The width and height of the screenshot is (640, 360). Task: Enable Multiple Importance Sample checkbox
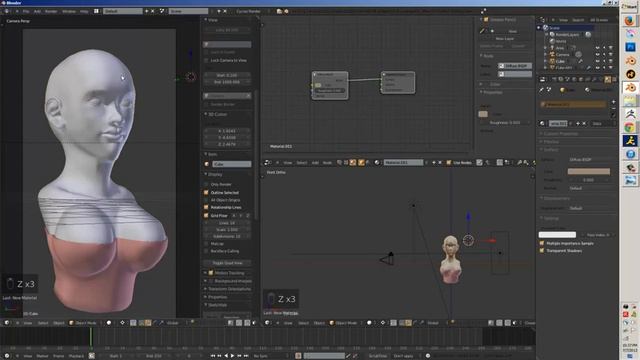pos(542,243)
